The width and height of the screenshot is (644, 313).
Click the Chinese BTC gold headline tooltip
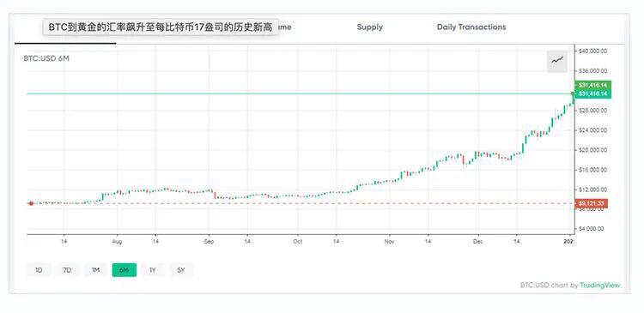point(161,27)
